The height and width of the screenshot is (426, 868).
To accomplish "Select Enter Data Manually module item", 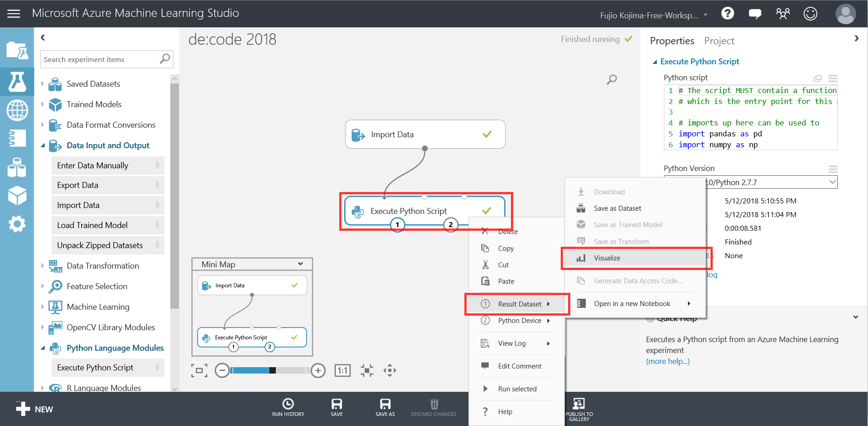I will (108, 165).
